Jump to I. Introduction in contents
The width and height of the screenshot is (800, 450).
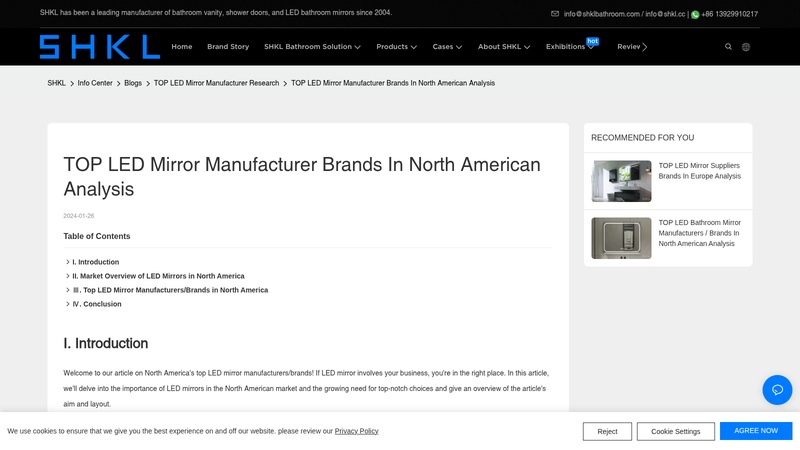coord(95,262)
